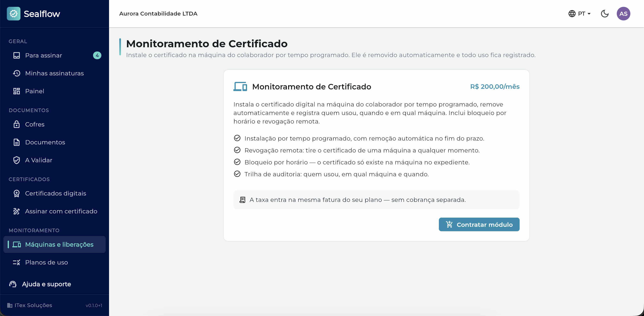Open the Para assinar inbox icon
Screen dimensions: 644x316
tap(16, 55)
